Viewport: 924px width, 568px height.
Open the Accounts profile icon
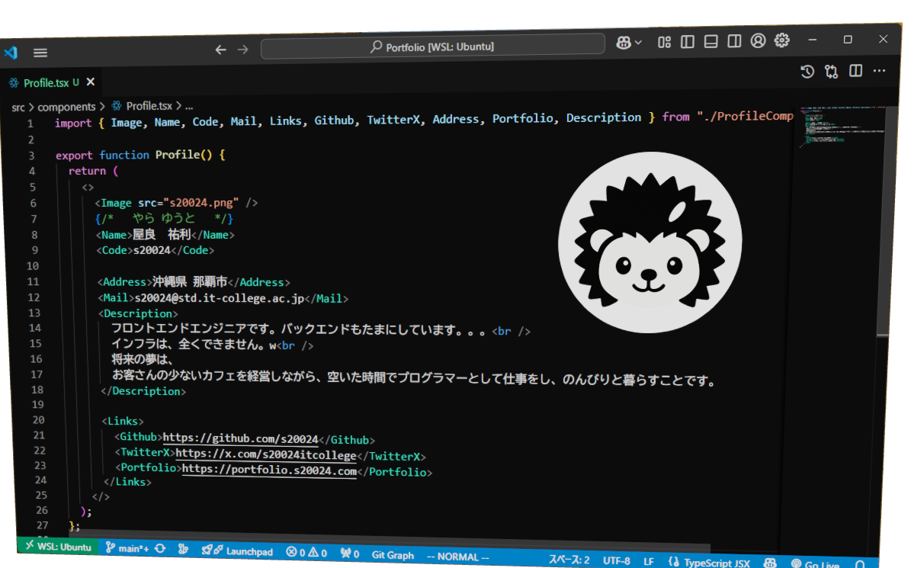pos(758,41)
